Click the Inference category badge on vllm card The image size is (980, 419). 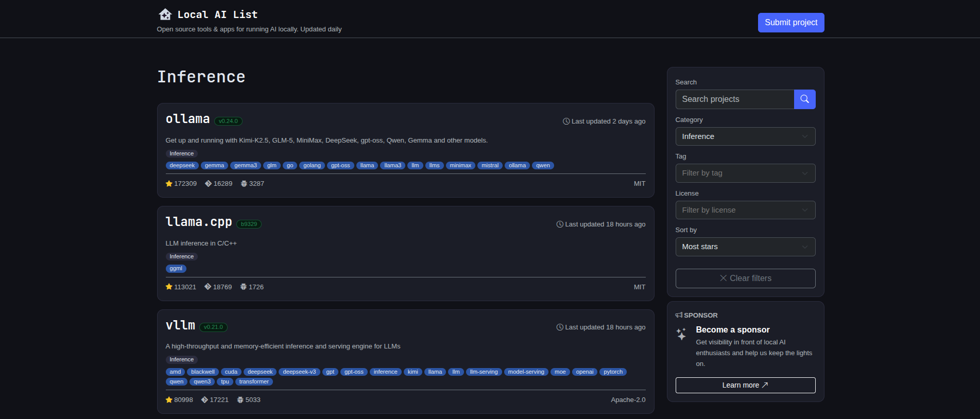coord(182,359)
